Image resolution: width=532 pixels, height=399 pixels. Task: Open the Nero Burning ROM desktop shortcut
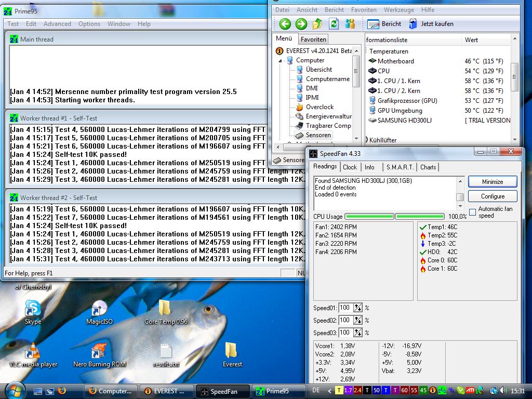(x=99, y=355)
